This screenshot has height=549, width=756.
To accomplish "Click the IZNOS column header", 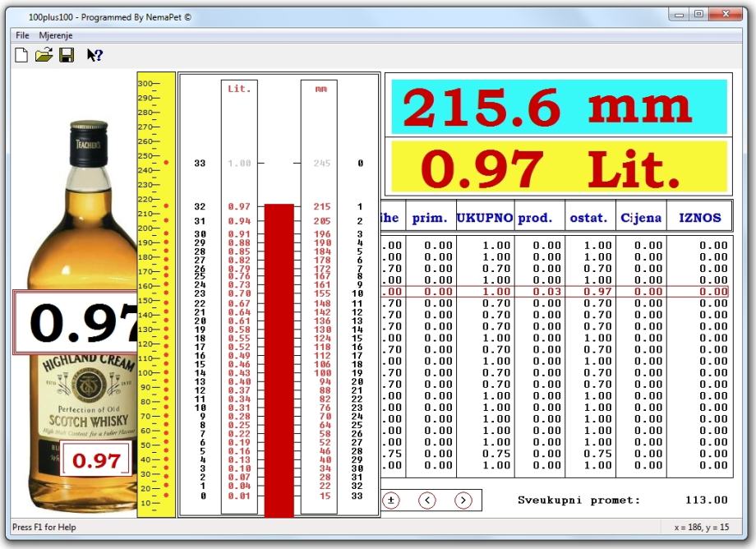I will (699, 219).
